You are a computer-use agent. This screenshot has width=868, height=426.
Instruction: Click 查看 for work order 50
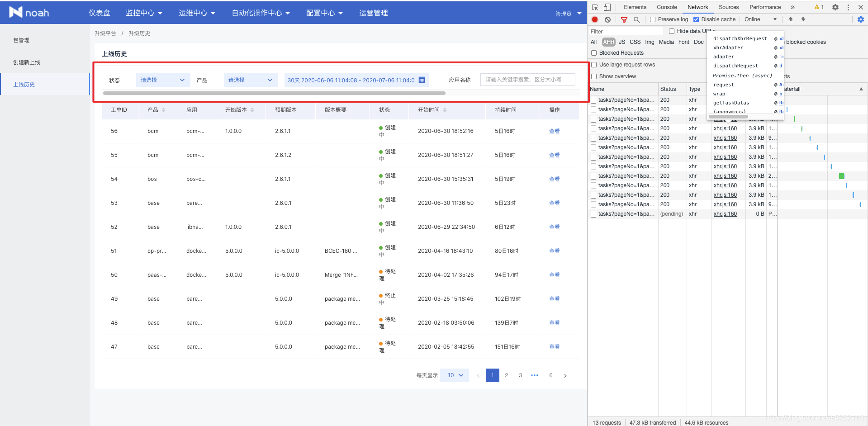(555, 275)
